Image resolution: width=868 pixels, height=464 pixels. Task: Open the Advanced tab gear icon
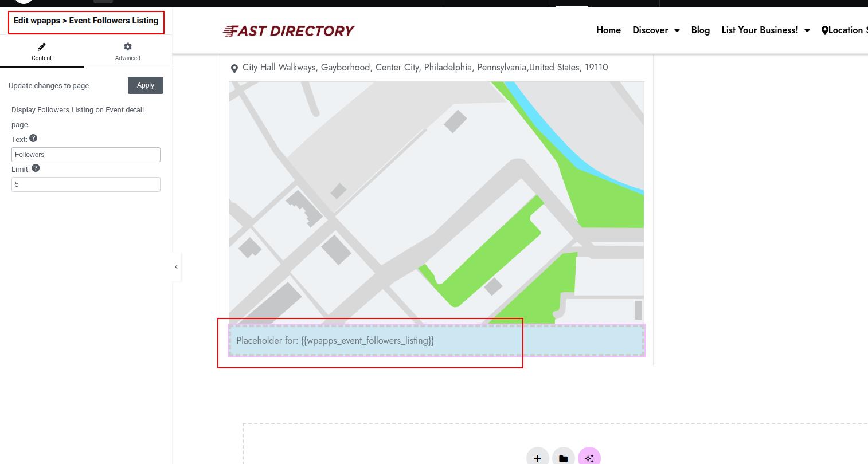(x=127, y=47)
